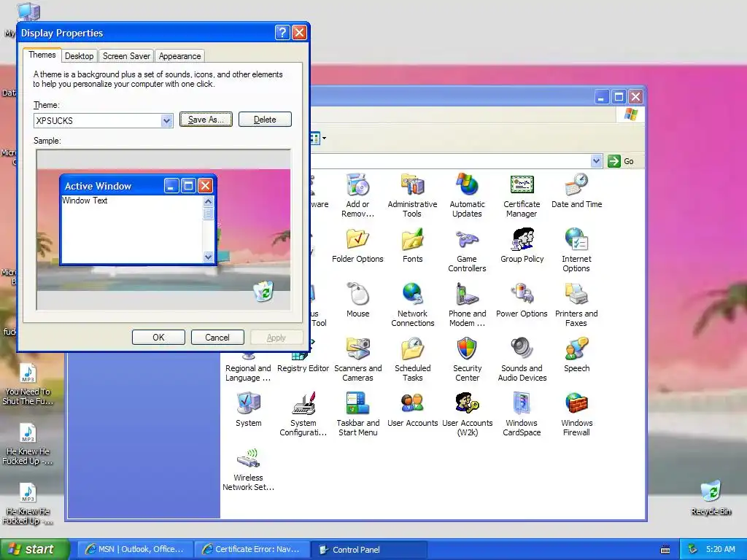
Task: Open Power Options icon
Action: (x=522, y=300)
